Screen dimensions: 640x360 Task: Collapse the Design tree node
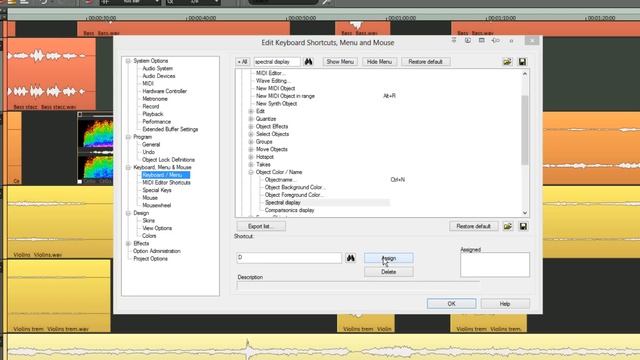click(x=128, y=213)
